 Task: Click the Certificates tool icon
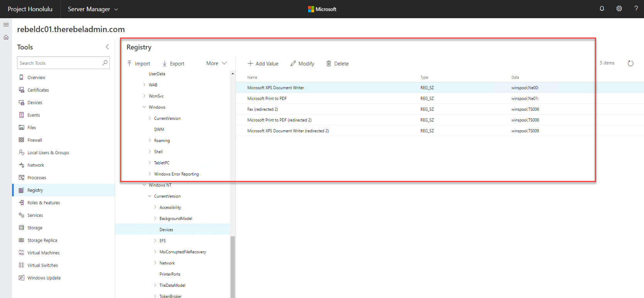[21, 90]
